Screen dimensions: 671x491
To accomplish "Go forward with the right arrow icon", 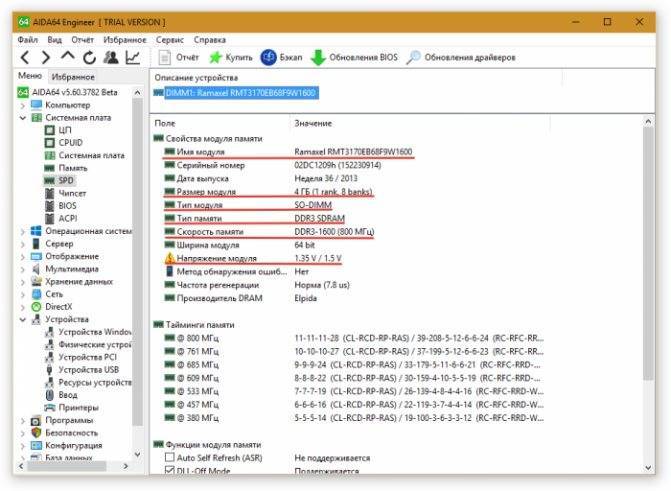I will click(x=46, y=57).
